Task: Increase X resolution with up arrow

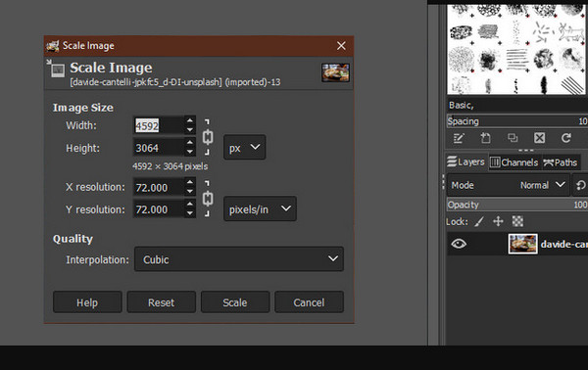Action: tap(190, 182)
